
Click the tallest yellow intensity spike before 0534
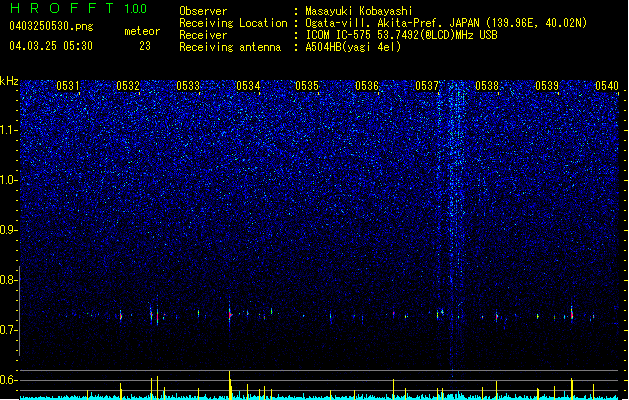[230, 385]
